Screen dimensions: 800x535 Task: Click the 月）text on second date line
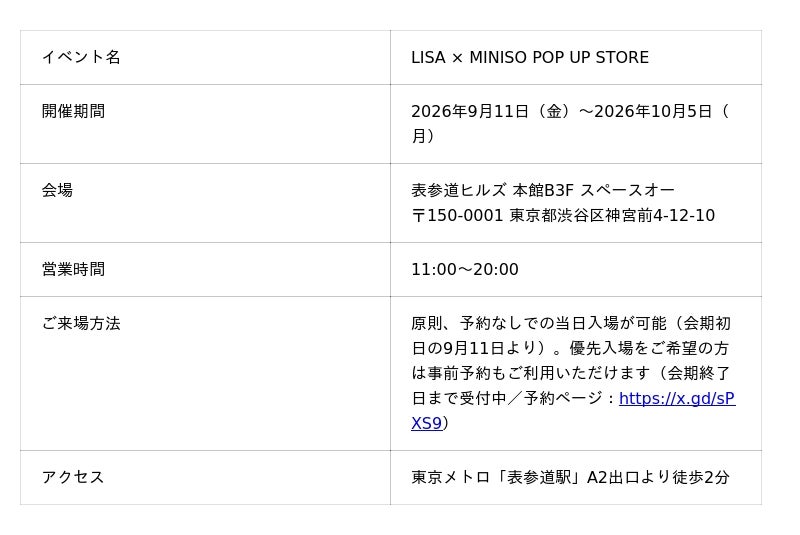point(423,136)
